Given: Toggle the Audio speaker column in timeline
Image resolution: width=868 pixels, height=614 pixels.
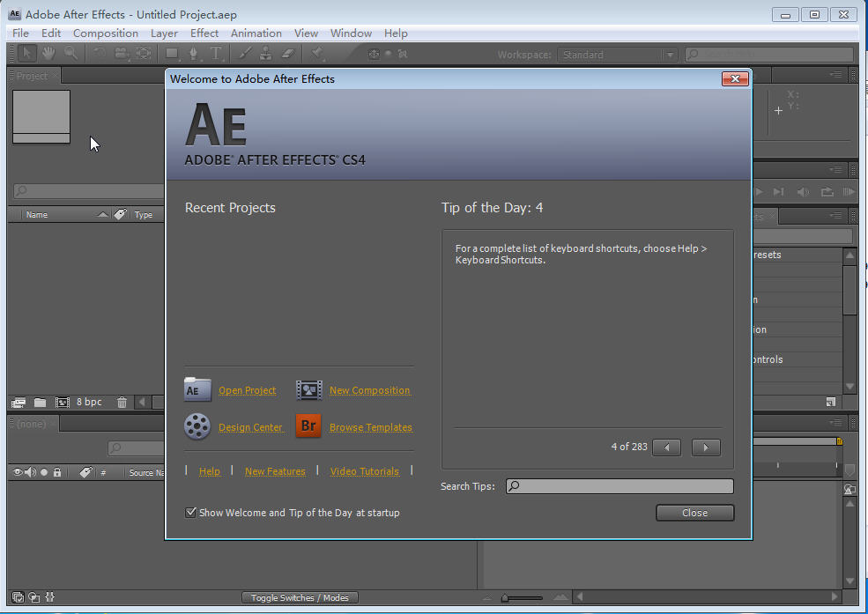Looking at the screenshot, I should (x=31, y=472).
